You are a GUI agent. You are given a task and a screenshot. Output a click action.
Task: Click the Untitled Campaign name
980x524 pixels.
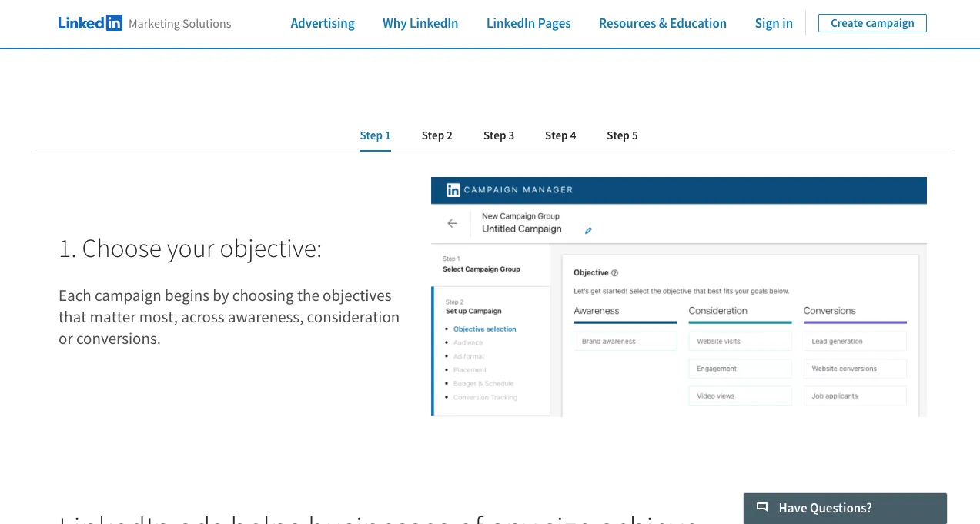pyautogui.click(x=522, y=229)
